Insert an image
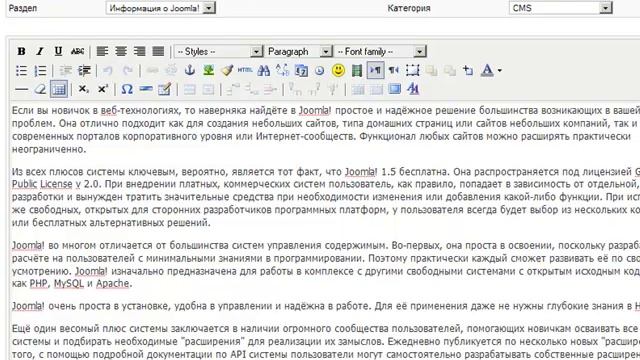640x360 pixels. (209, 71)
